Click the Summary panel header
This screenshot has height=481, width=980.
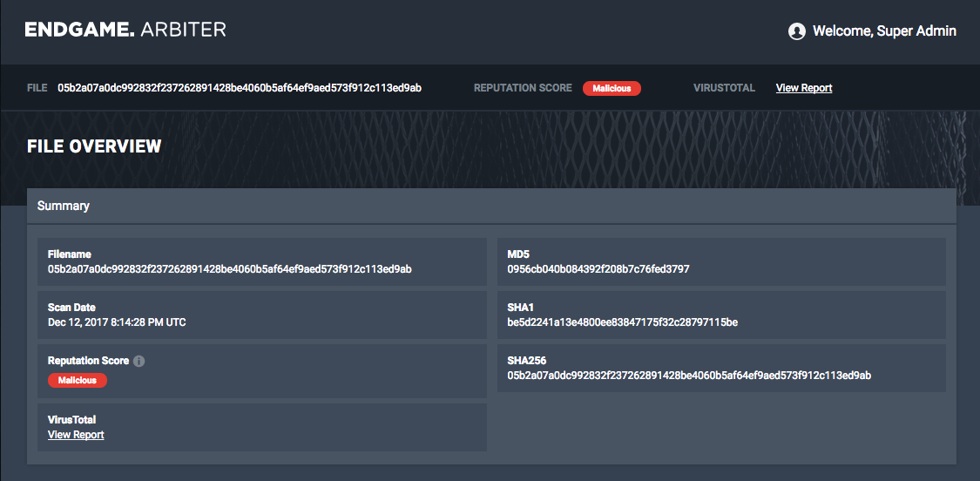(x=491, y=206)
